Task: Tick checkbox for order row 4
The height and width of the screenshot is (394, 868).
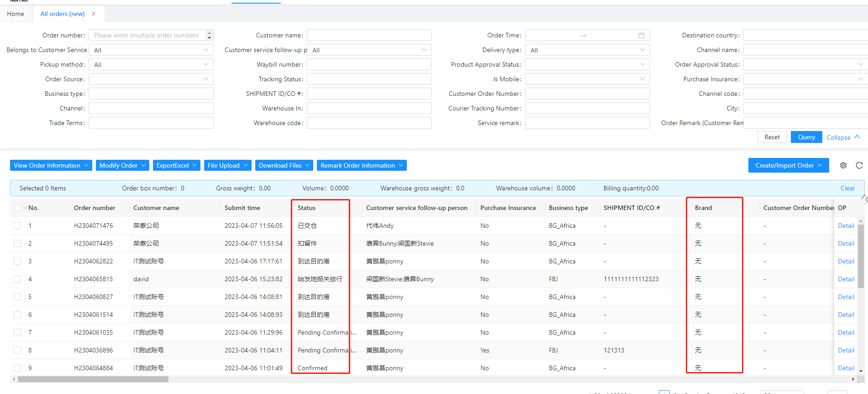Action: pyautogui.click(x=17, y=279)
